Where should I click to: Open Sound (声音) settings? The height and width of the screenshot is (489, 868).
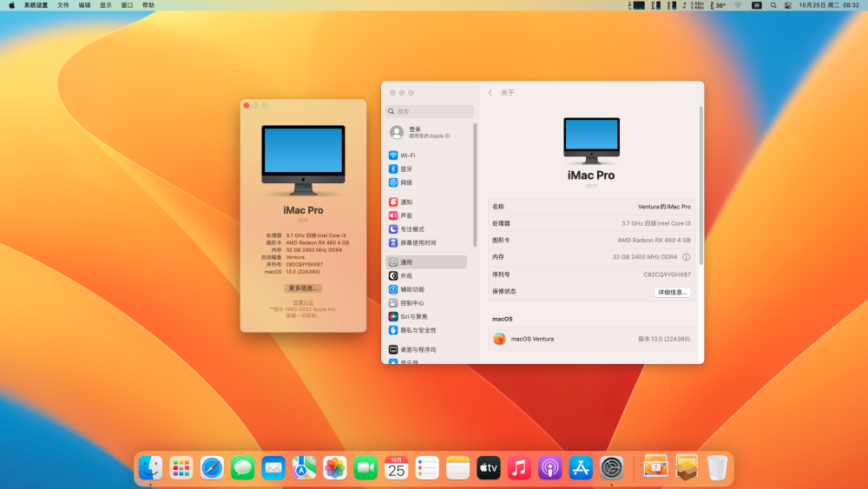pos(426,215)
